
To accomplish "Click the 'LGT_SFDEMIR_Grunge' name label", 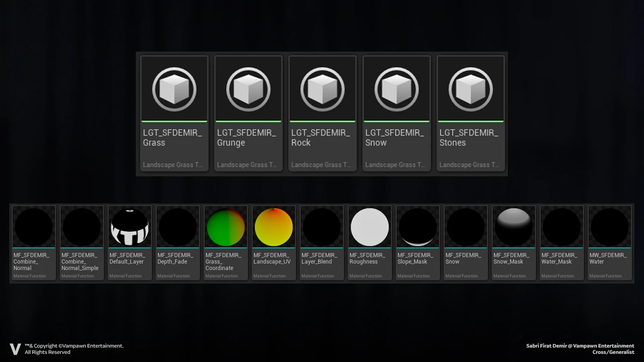I will [x=246, y=138].
